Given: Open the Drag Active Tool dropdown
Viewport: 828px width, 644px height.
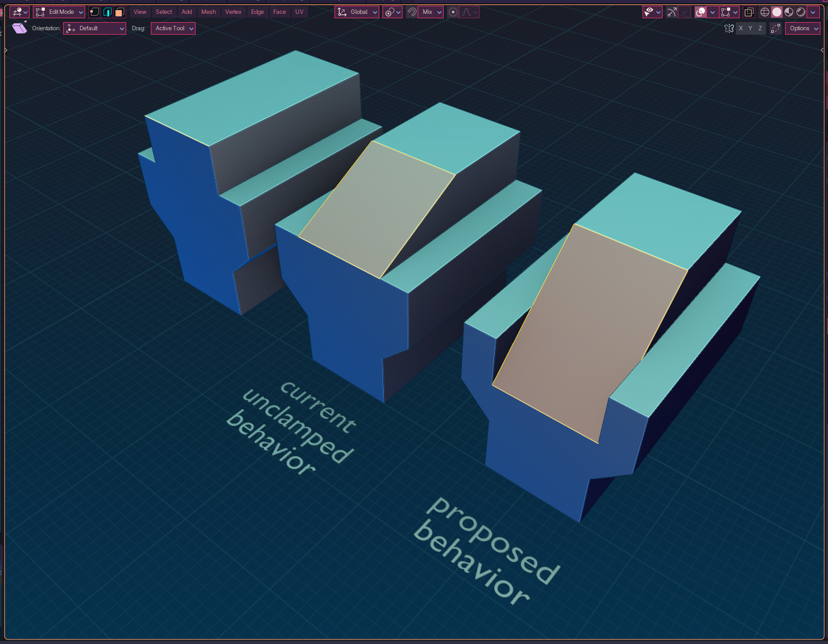Looking at the screenshot, I should tap(173, 28).
